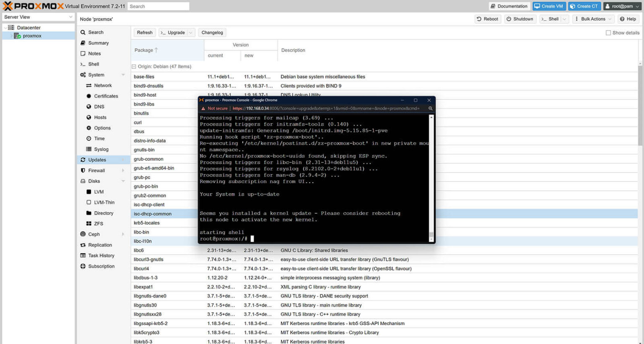Enable the Show details checkbox

click(x=608, y=33)
